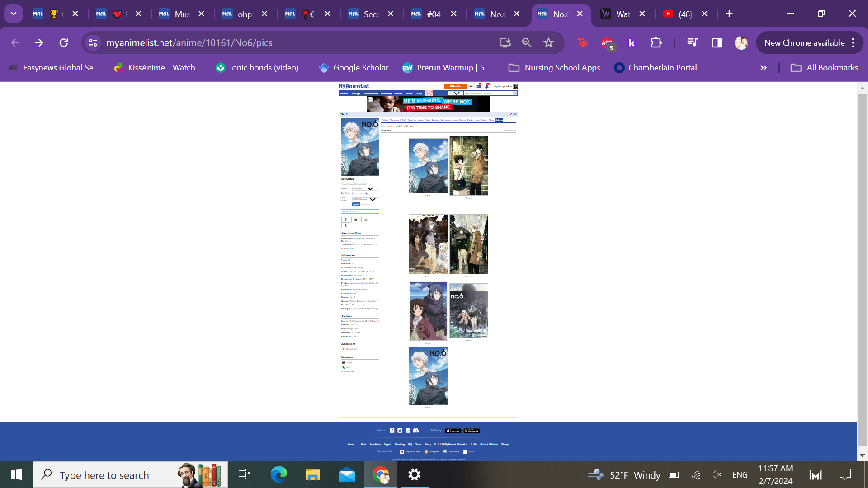The height and width of the screenshot is (488, 868).
Task: Open footer Instagram follow icon
Action: pyautogui.click(x=407, y=431)
